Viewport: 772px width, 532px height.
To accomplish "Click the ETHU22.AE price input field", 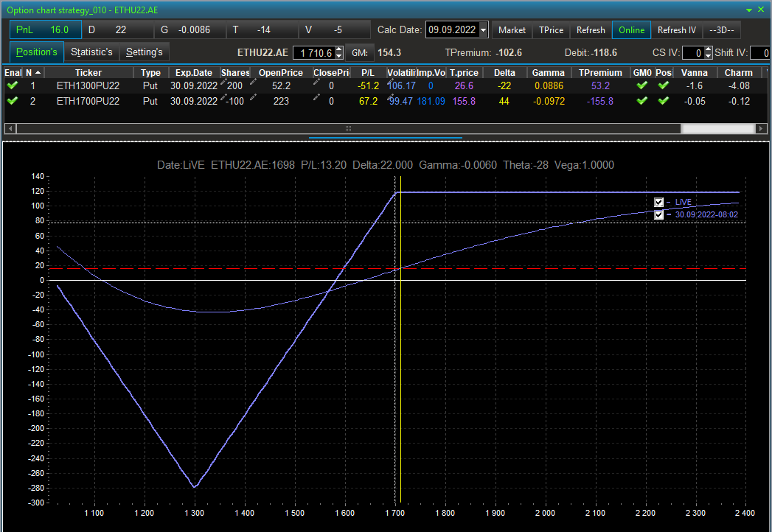I will coord(314,52).
